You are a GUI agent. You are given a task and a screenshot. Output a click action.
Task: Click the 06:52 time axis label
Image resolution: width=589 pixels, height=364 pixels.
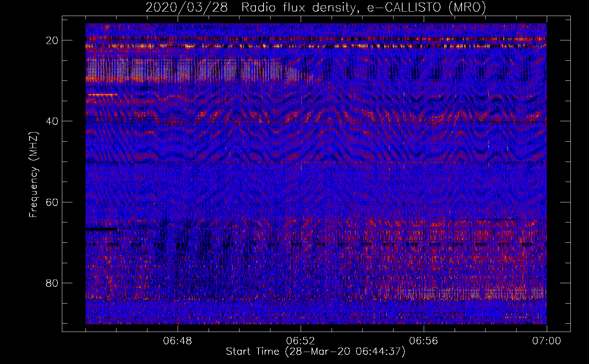tap(301, 341)
